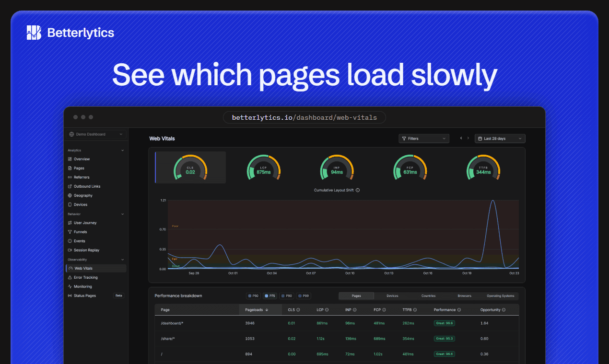Click the Web Vitals page heading
Viewport: 609px width, 364px height.
coord(162,138)
